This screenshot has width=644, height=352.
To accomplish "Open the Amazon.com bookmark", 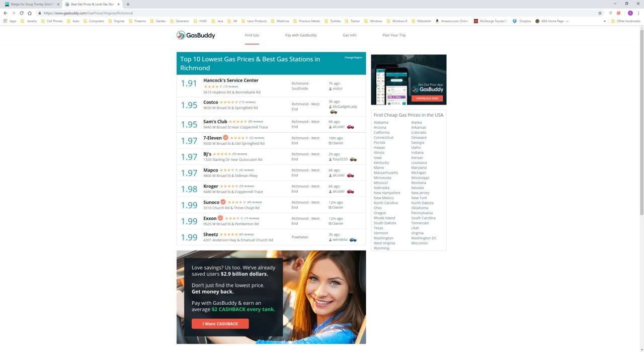I will [x=452, y=21].
